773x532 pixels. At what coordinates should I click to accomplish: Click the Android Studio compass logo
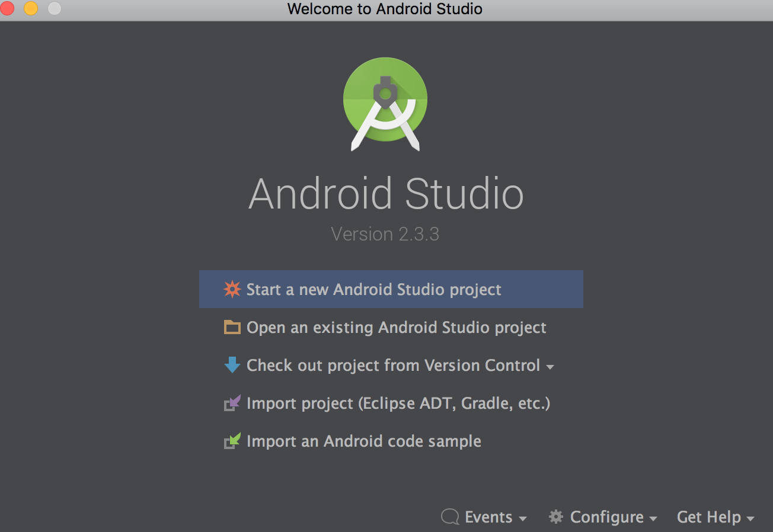(385, 104)
